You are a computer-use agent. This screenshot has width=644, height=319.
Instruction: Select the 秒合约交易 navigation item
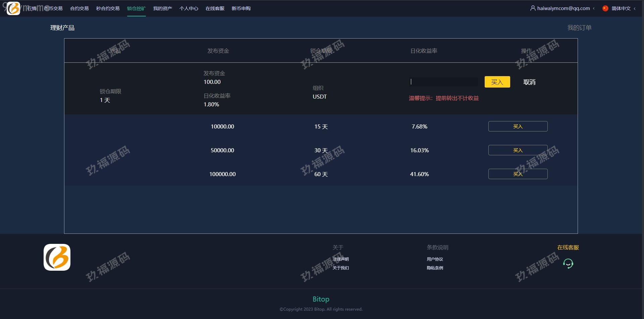tap(108, 8)
